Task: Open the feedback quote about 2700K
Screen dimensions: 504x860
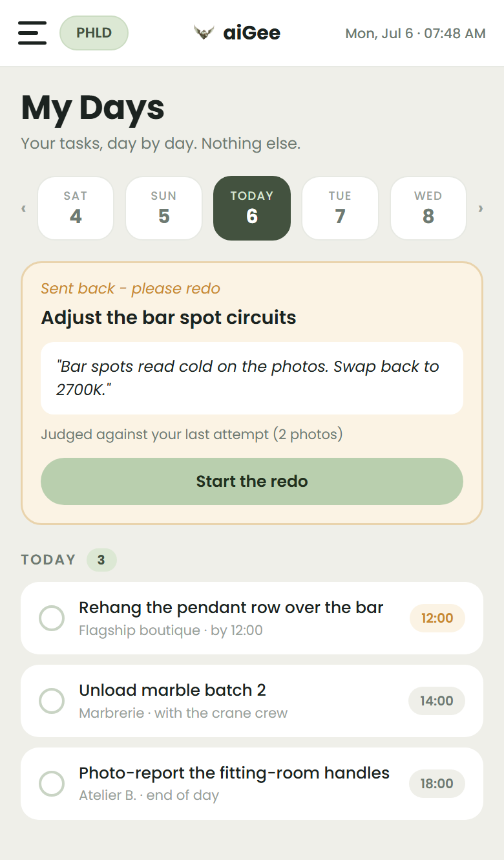Action: pyautogui.click(x=252, y=378)
